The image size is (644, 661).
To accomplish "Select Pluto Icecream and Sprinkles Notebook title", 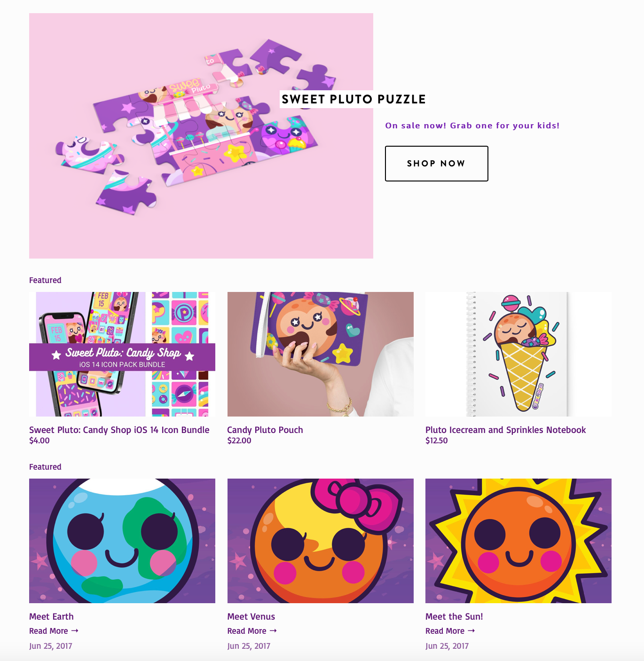I will (x=506, y=430).
